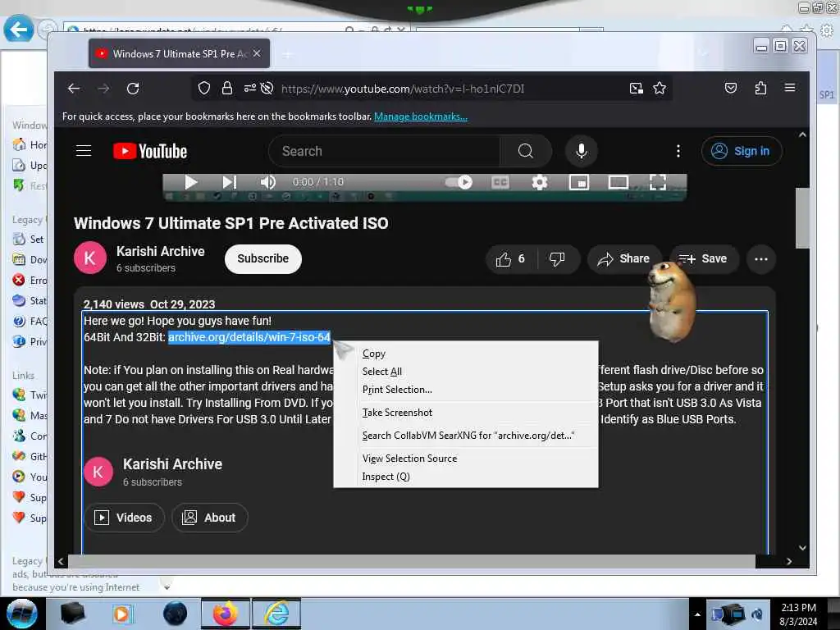Click Internet Explorer back button behind Firefox
Image resolution: width=840 pixels, height=630 pixels.
click(x=18, y=30)
